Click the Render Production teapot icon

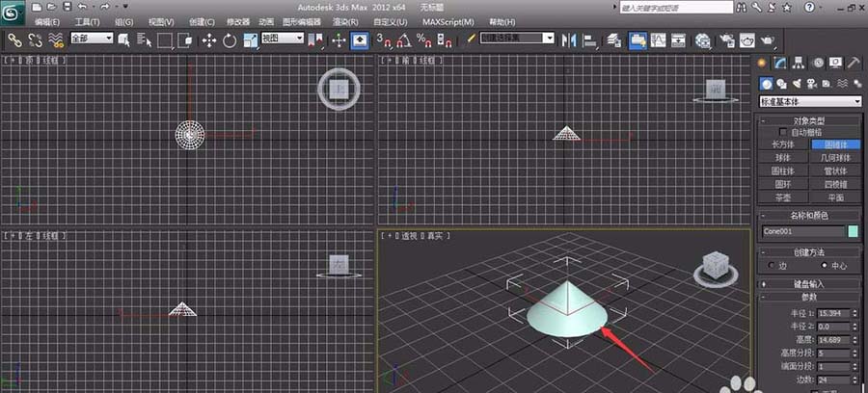[x=769, y=40]
